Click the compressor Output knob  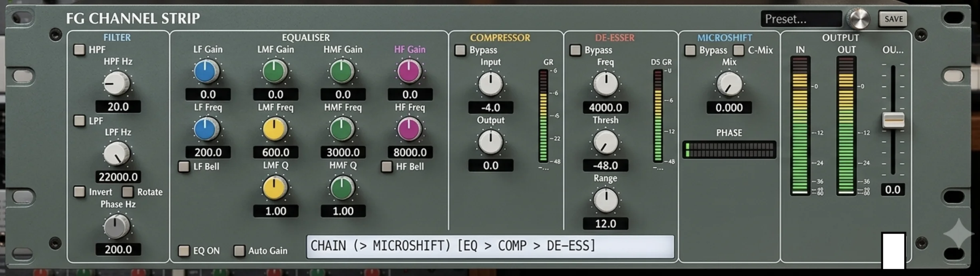[x=490, y=142]
